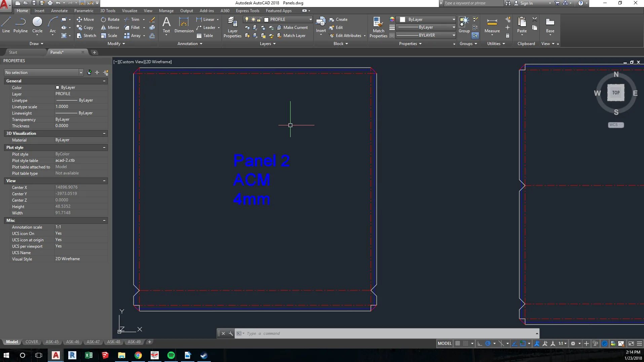Click the Paste clipboard icon
The image size is (644, 362).
pos(522,25)
